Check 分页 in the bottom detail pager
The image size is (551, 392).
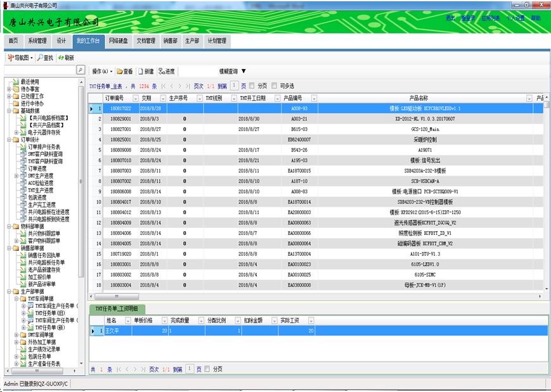click(x=207, y=369)
